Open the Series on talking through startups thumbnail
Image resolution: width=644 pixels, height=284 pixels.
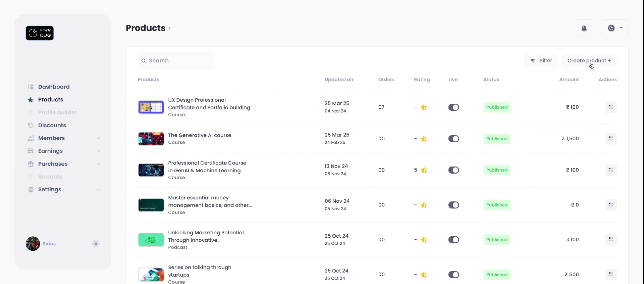click(x=151, y=275)
